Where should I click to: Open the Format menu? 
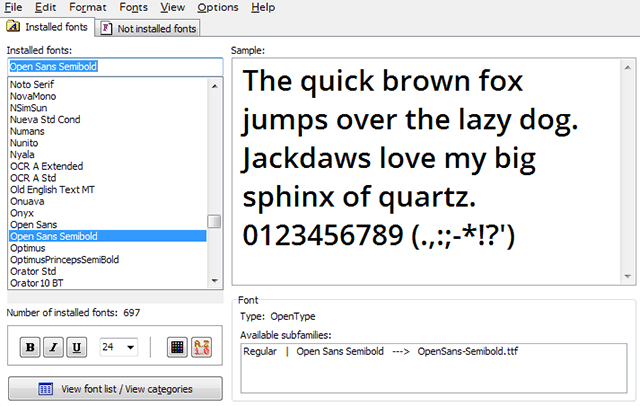(x=88, y=7)
